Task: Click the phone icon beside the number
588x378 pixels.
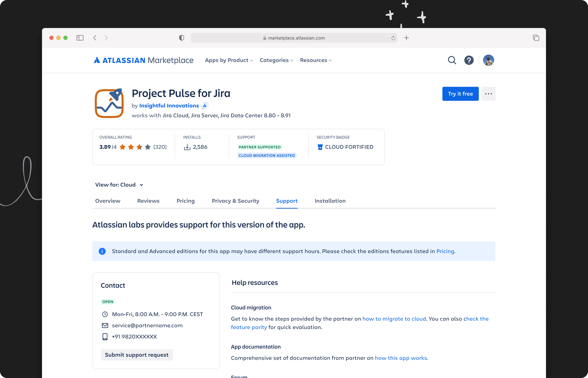Action: tap(105, 337)
